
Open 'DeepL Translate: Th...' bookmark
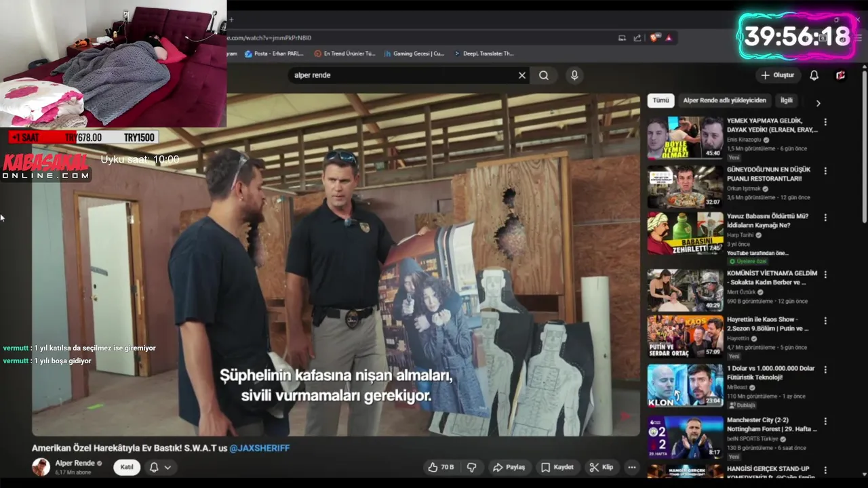pyautogui.click(x=484, y=54)
